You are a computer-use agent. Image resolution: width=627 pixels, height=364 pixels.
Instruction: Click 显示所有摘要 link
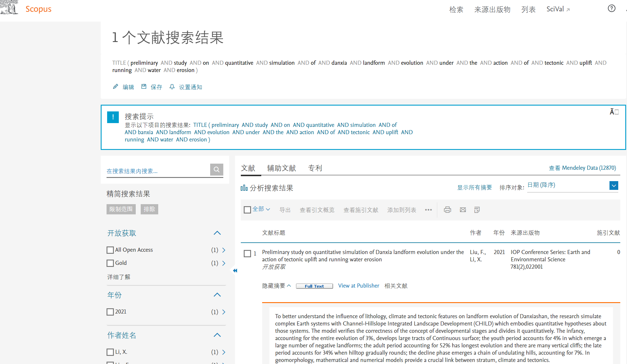(474, 187)
